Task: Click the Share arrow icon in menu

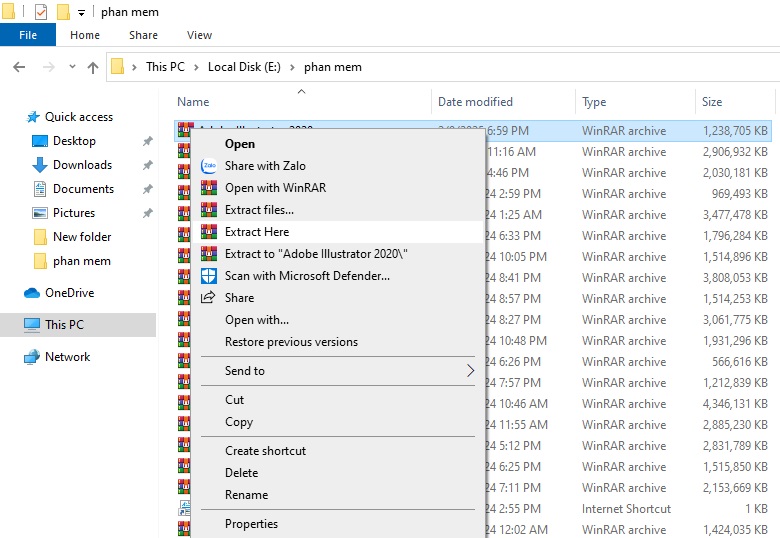Action: tap(209, 298)
